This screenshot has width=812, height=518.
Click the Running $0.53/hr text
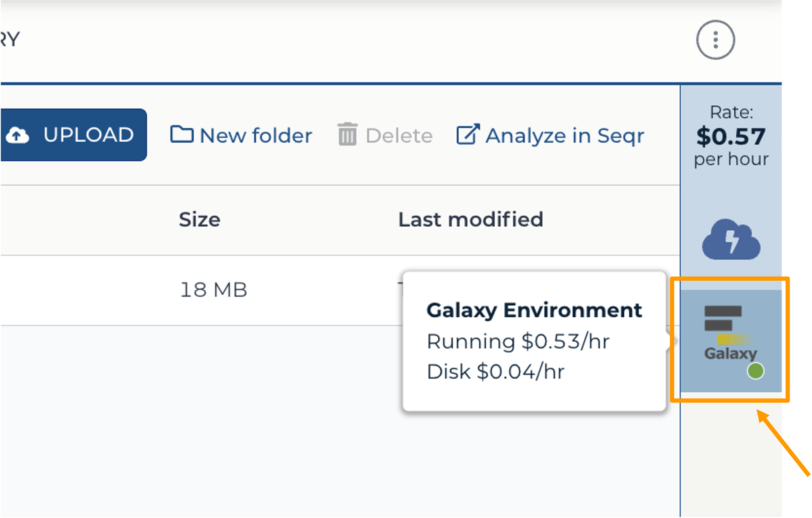point(518,342)
